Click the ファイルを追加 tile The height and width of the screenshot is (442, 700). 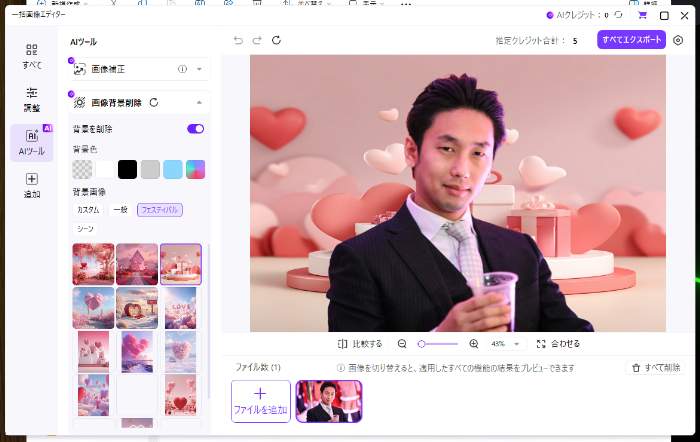pyautogui.click(x=261, y=401)
